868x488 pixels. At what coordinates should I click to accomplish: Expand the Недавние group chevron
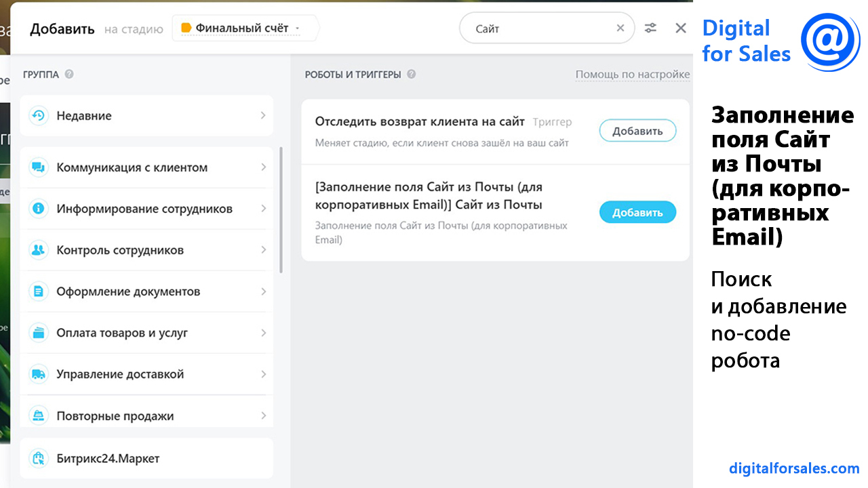(263, 116)
